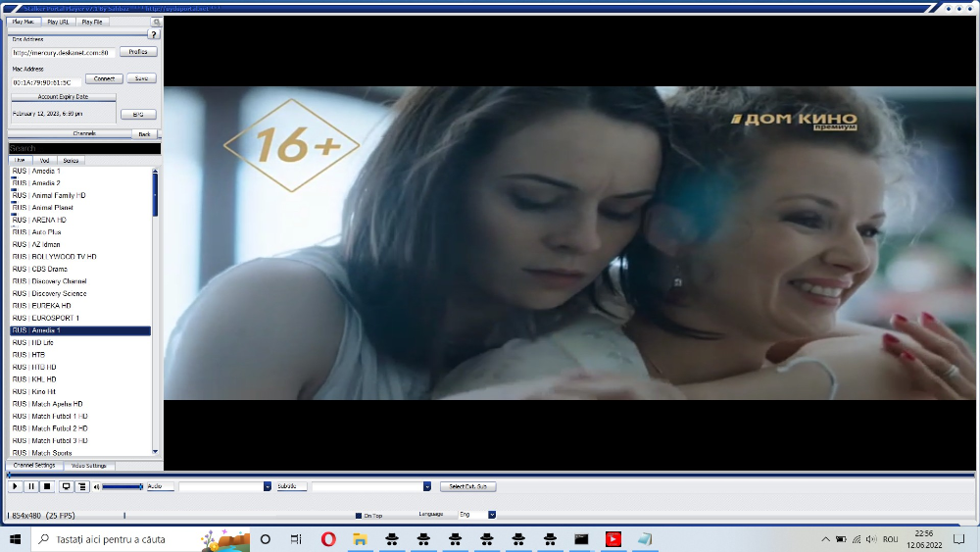Select channel RUS | EUREKA HD
Viewport: 980px width, 552px height.
click(x=80, y=306)
